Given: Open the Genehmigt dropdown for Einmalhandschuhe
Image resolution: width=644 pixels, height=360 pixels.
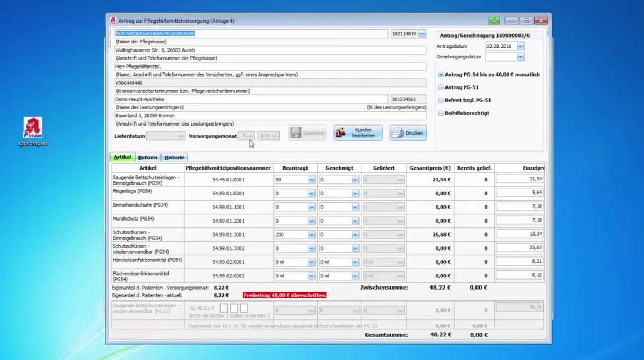Looking at the screenshot, I should tap(356, 206).
